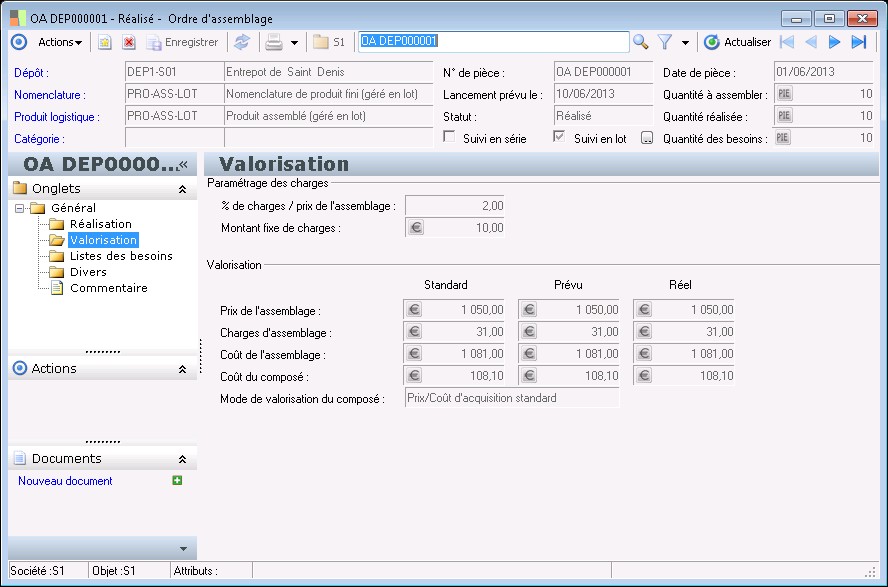Add new document with green plus icon
Viewport: 888px width, 587px height.
coord(177,481)
